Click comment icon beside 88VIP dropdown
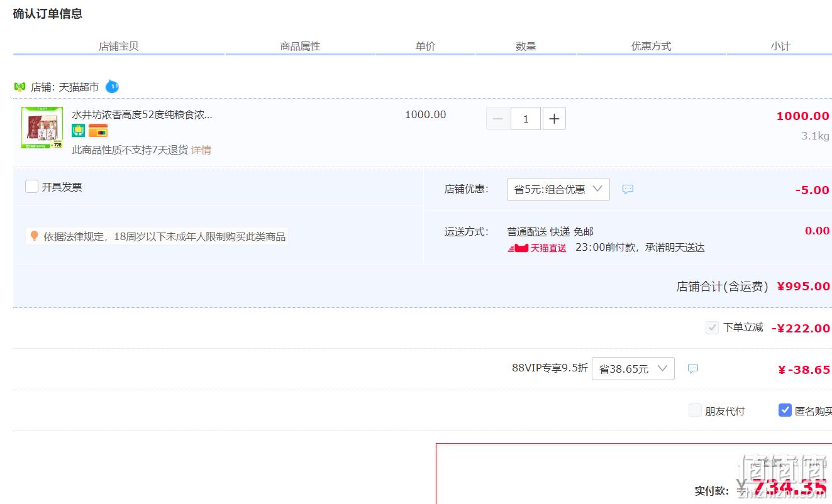 [693, 369]
